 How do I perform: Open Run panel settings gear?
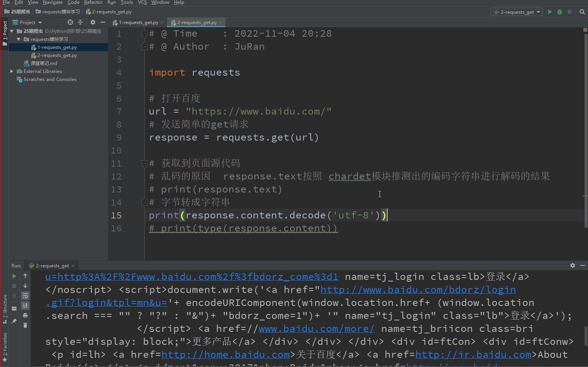point(573,265)
